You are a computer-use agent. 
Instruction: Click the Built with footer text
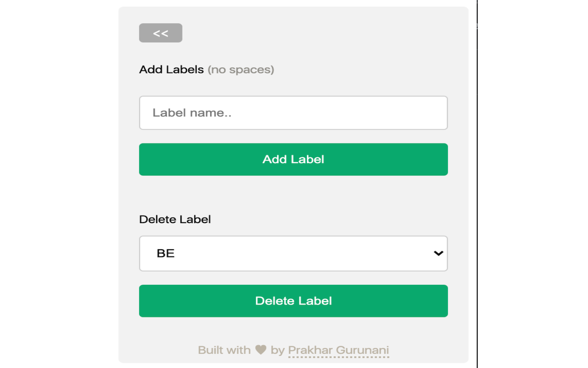pyautogui.click(x=224, y=350)
